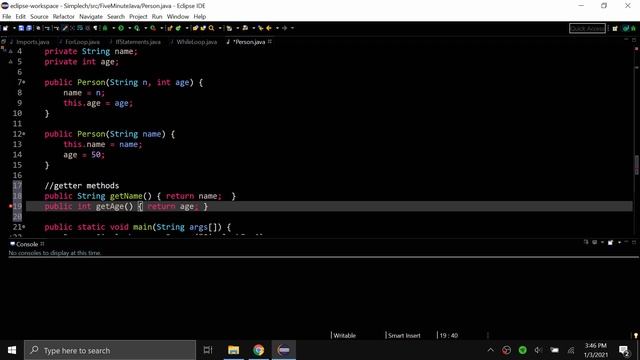The height and width of the screenshot is (360, 640).
Task: Click the taskbar search box
Action: click(x=110, y=350)
